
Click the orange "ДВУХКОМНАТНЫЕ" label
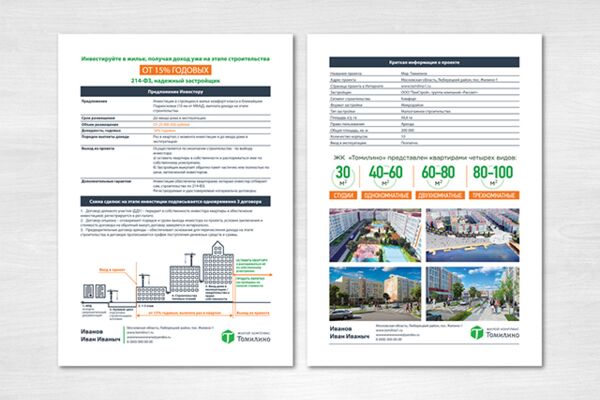(x=440, y=195)
